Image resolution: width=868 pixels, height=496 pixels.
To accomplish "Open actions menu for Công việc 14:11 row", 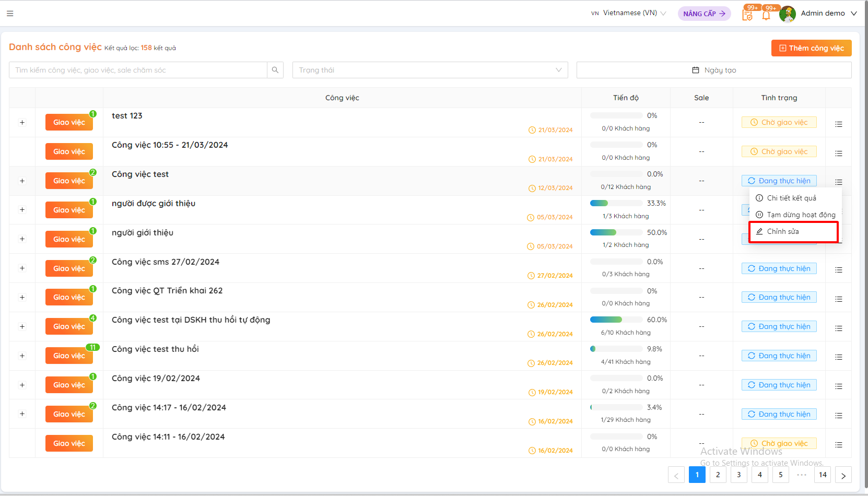I will point(839,445).
